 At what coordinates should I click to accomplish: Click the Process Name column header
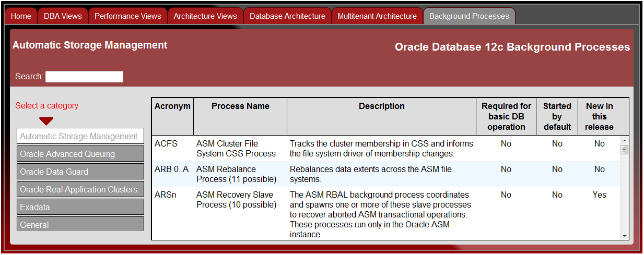click(x=240, y=116)
